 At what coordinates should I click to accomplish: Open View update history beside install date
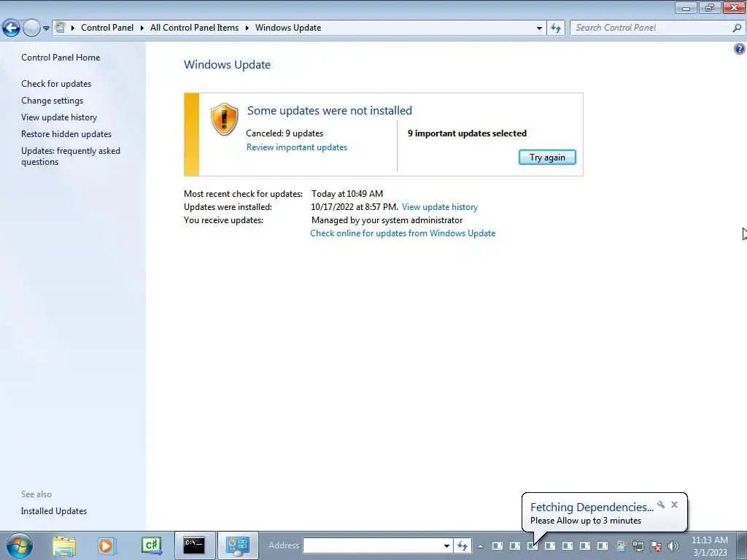point(440,207)
